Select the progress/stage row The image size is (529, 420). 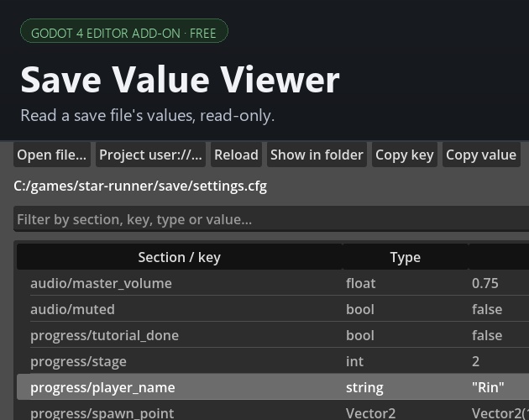(273, 361)
